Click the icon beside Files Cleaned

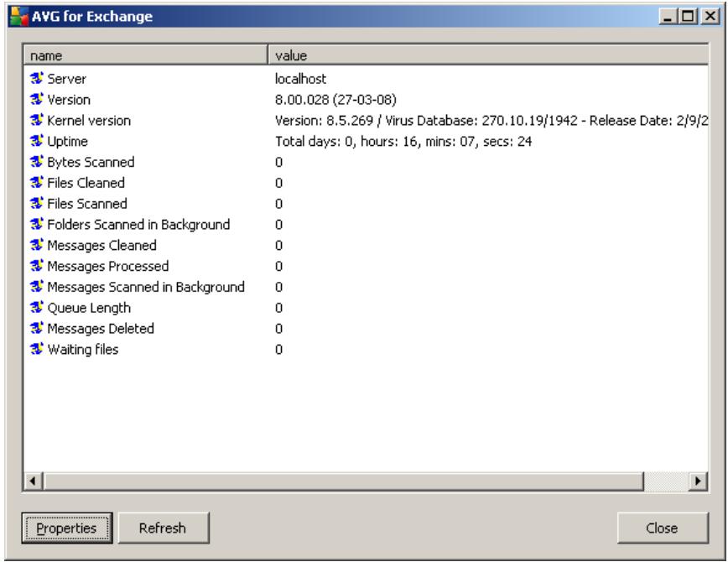37,183
